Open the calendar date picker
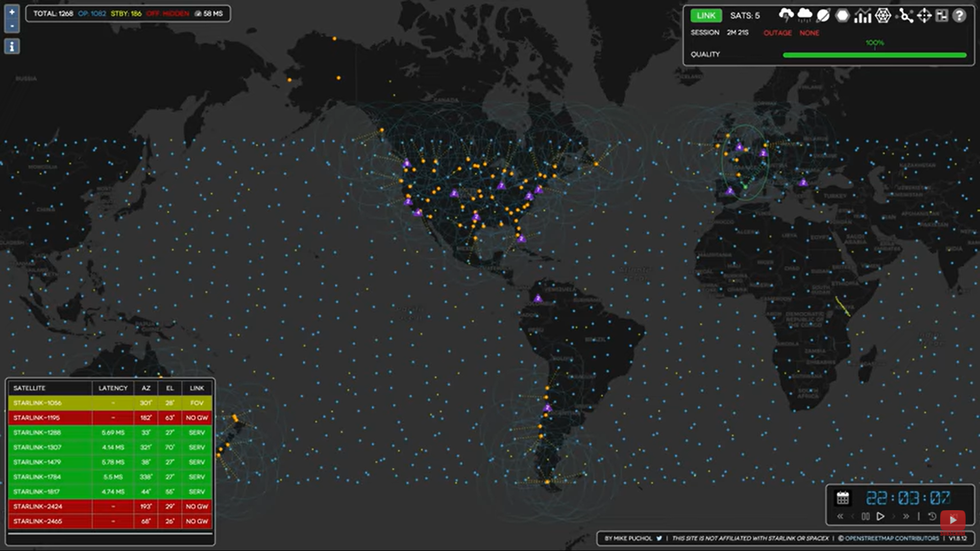This screenshot has height=551, width=980. pyautogui.click(x=843, y=497)
